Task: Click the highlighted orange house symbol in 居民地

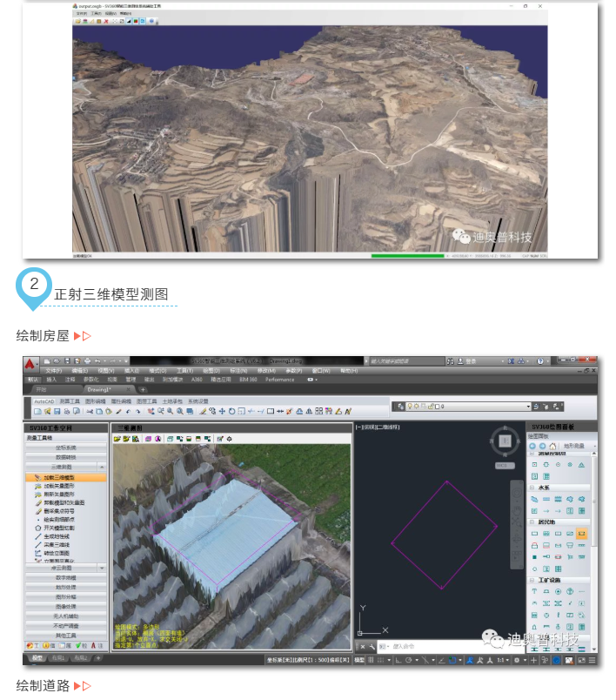Action: [582, 534]
